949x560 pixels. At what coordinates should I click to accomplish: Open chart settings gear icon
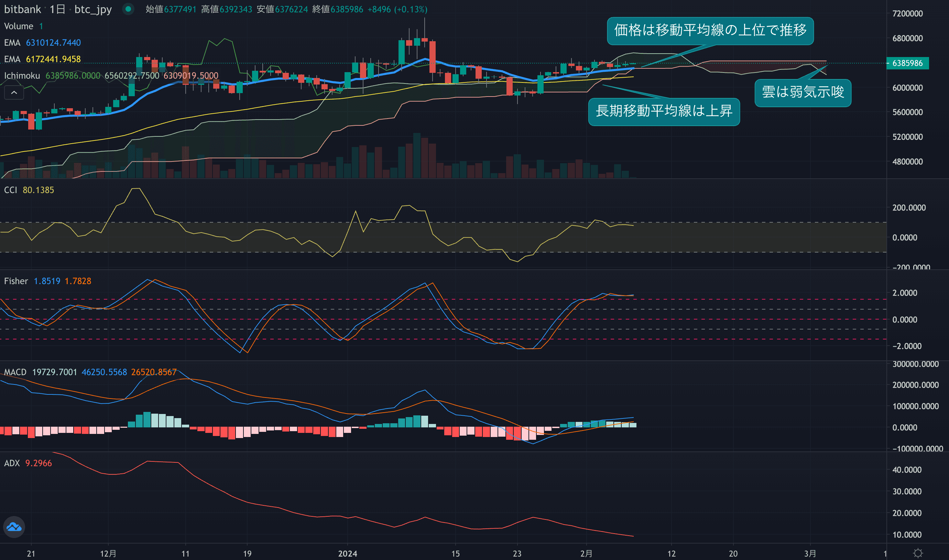[918, 553]
